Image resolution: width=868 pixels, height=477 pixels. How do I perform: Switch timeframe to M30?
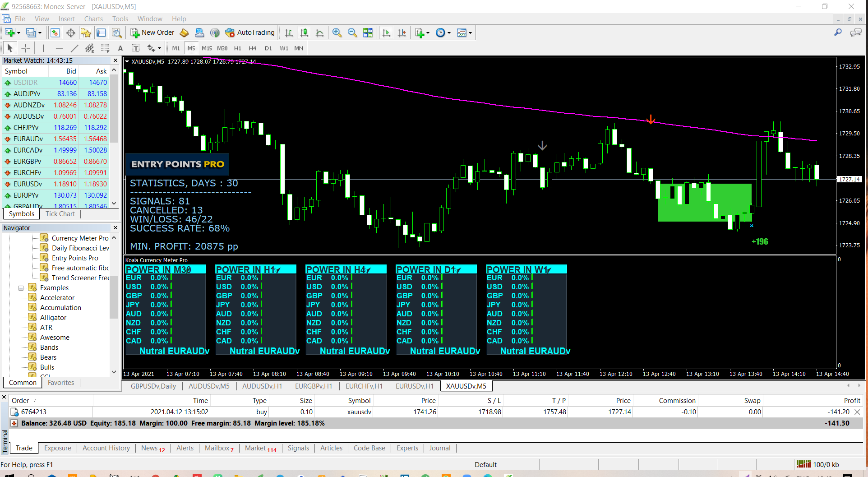222,48
